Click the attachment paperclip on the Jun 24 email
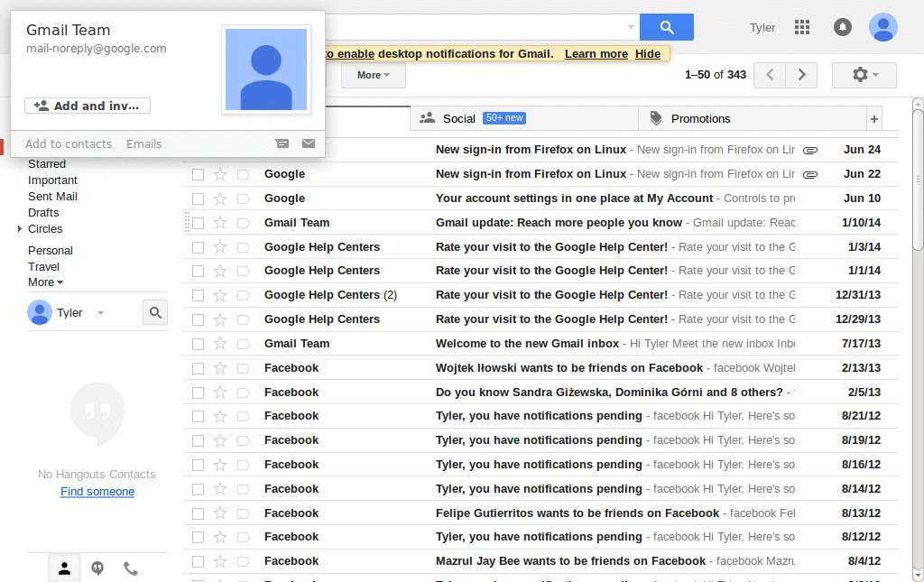Screen dimensions: 924x582 pyautogui.click(x=811, y=150)
